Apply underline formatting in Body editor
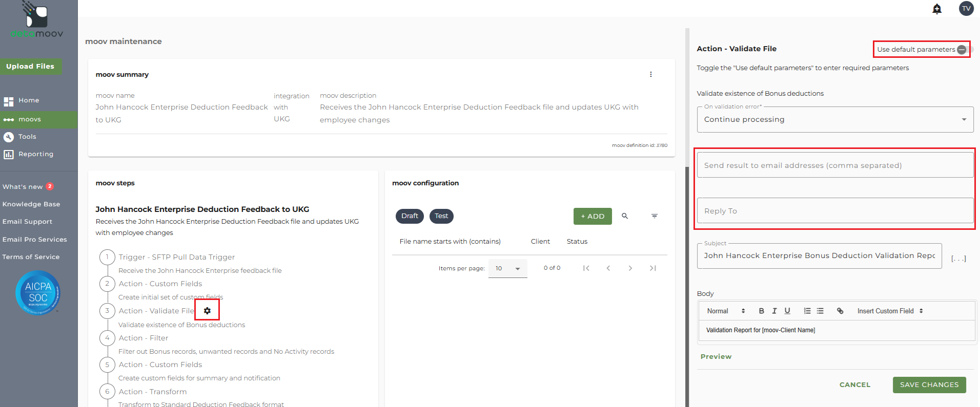980x407 pixels. [x=787, y=311]
